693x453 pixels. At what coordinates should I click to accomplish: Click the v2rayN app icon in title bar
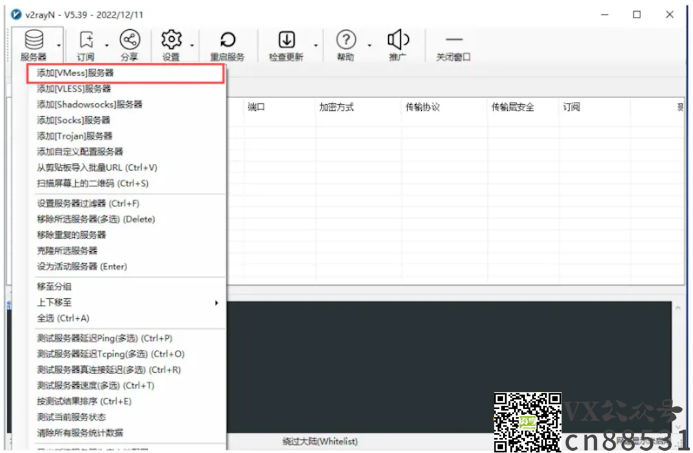pos(16,15)
